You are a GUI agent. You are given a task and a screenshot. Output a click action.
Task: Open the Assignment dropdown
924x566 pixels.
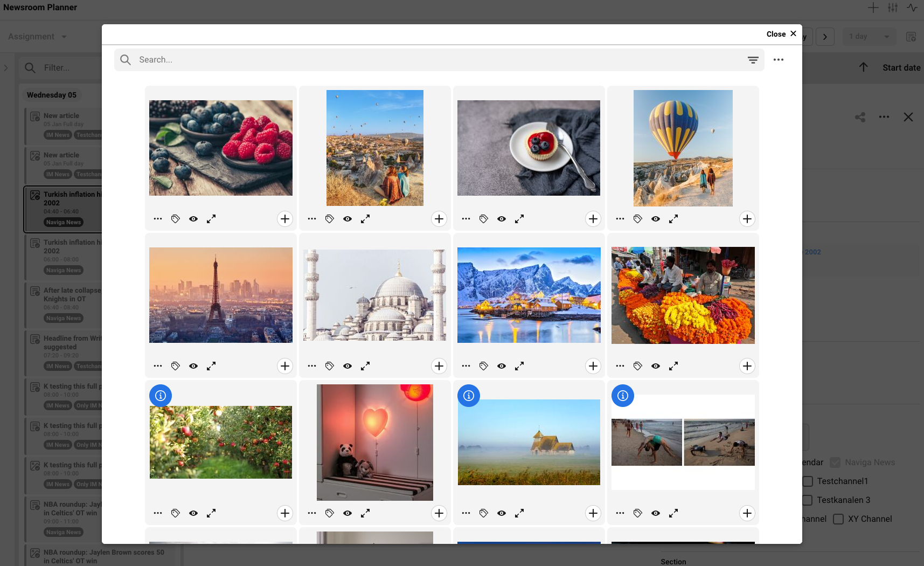tap(38, 37)
